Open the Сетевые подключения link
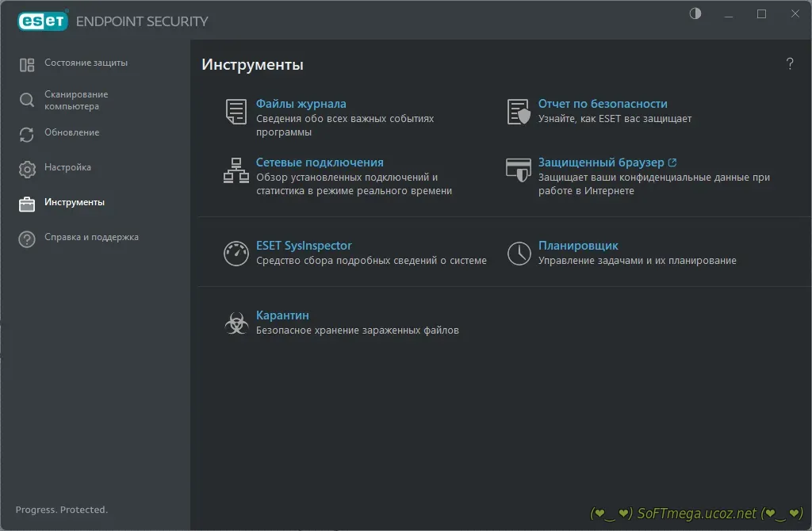The height and width of the screenshot is (531, 812). (319, 162)
